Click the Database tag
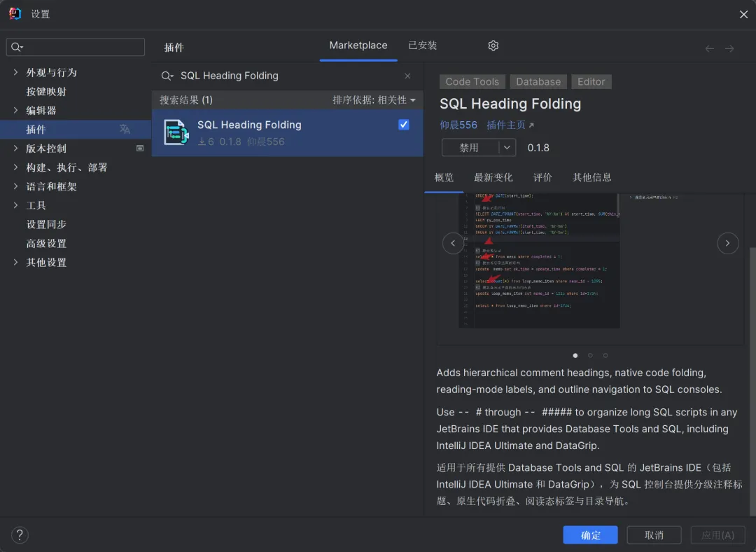756x552 pixels. pyautogui.click(x=538, y=81)
